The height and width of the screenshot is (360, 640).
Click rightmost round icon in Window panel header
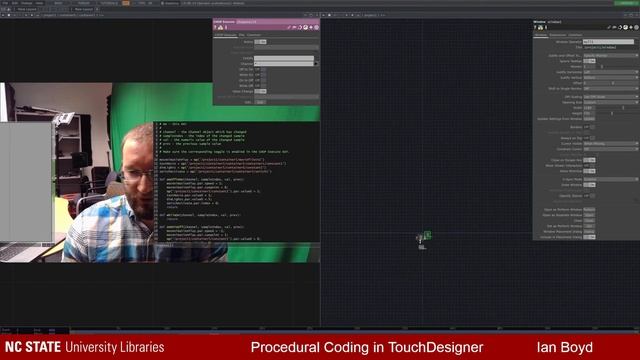tap(636, 27)
